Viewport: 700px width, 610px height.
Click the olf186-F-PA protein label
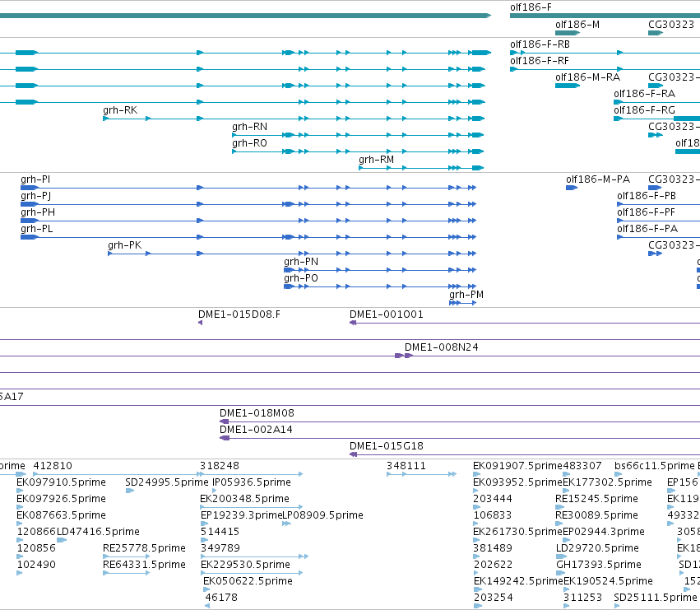point(647,229)
